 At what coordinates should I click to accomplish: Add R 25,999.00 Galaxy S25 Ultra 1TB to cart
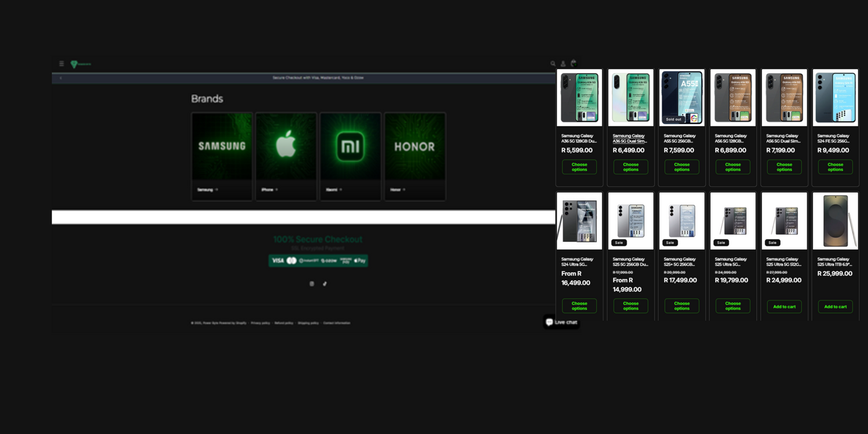pyautogui.click(x=835, y=307)
